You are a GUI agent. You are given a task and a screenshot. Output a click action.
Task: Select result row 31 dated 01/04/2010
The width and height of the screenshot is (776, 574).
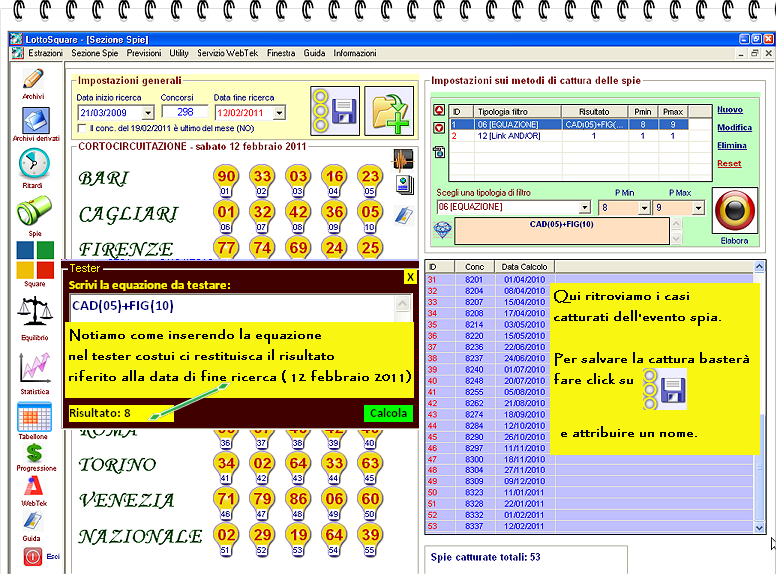point(589,280)
